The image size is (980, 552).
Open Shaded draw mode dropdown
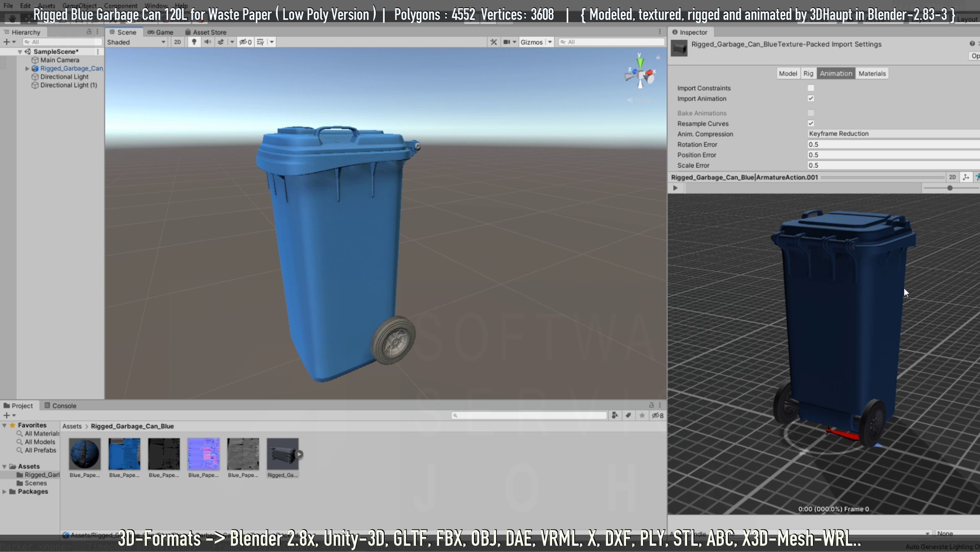pyautogui.click(x=136, y=42)
